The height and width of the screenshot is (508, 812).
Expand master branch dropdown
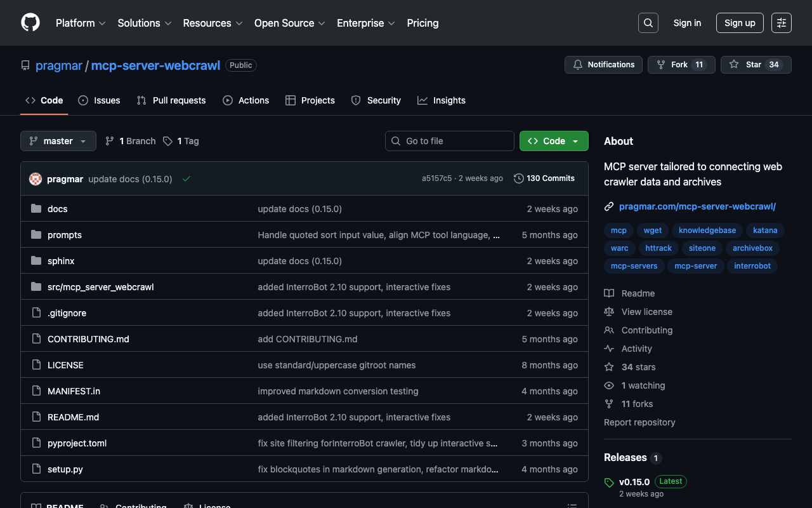coord(58,141)
